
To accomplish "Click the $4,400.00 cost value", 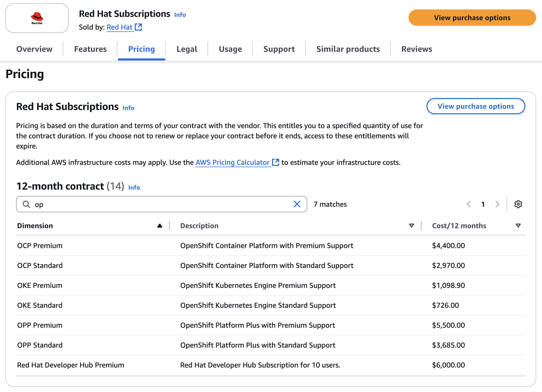I will click(x=448, y=246).
